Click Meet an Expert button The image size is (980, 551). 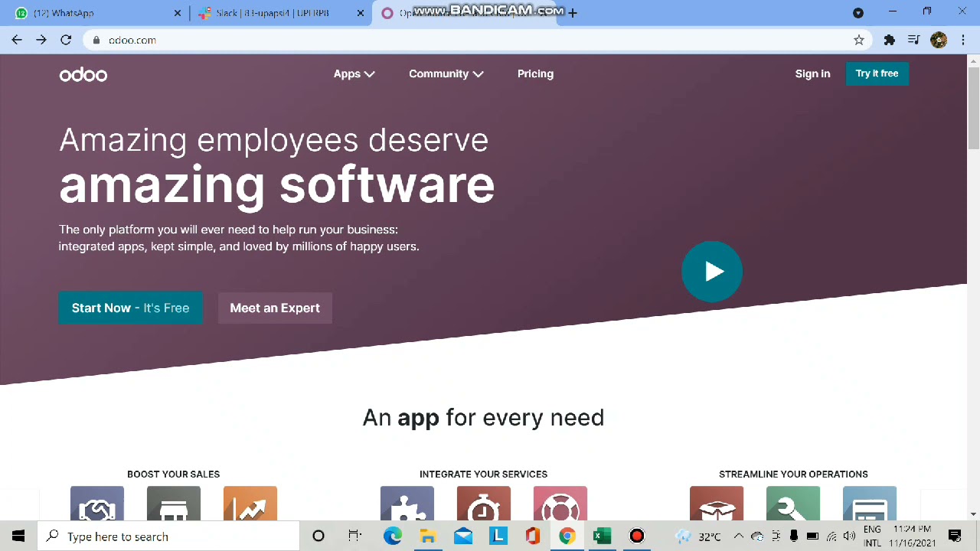point(275,308)
